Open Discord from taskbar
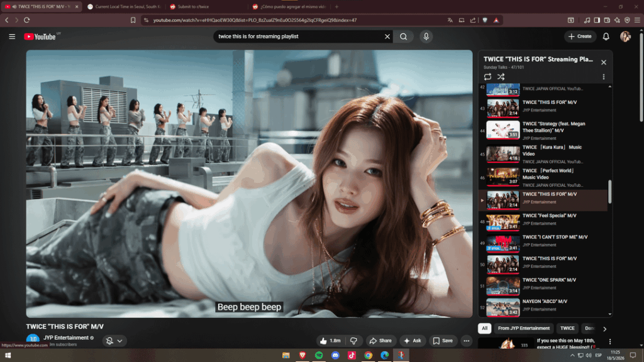 click(x=335, y=356)
